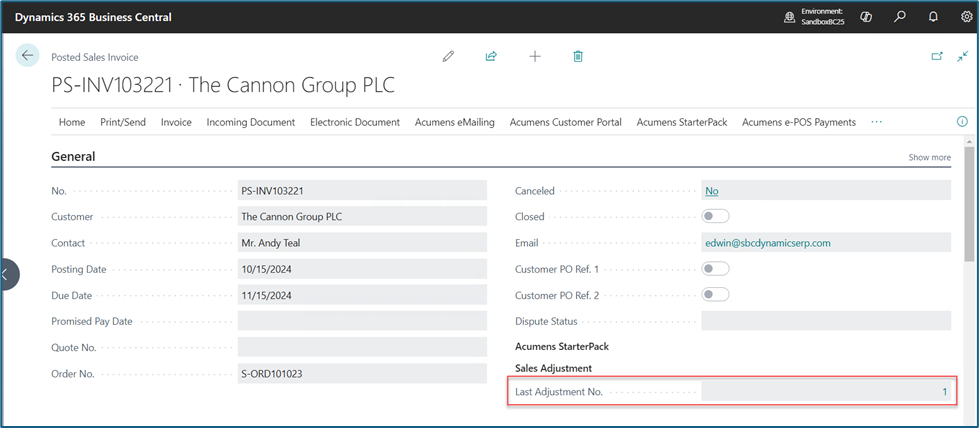The width and height of the screenshot is (979, 428).
Task: Click the No. field PS-INV103221
Action: [x=362, y=191]
